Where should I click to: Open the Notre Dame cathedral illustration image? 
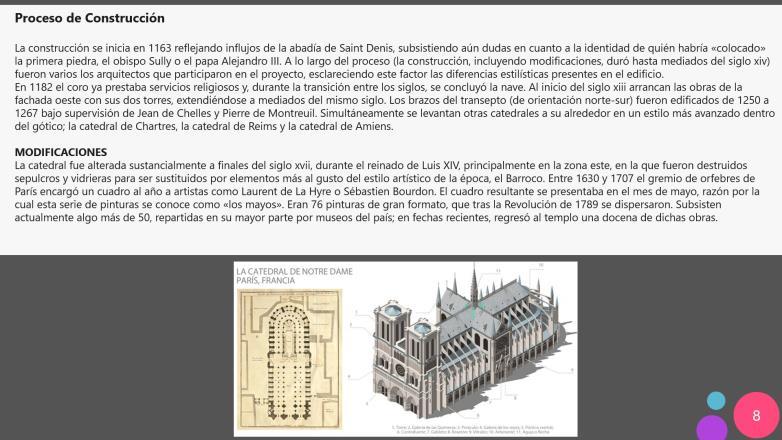point(405,349)
